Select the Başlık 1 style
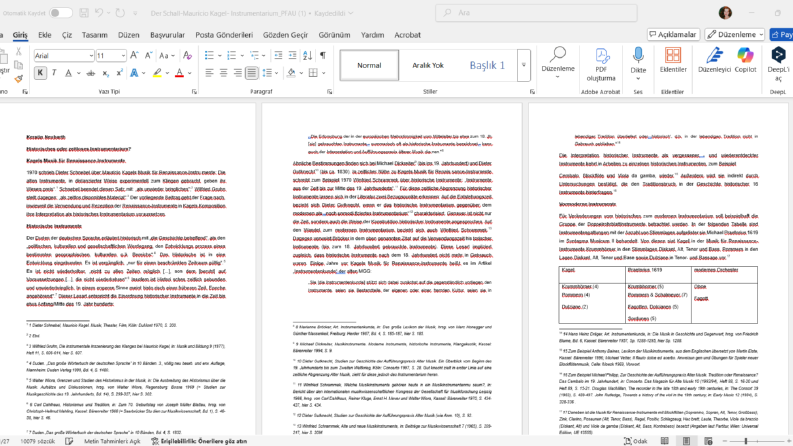 [x=487, y=65]
